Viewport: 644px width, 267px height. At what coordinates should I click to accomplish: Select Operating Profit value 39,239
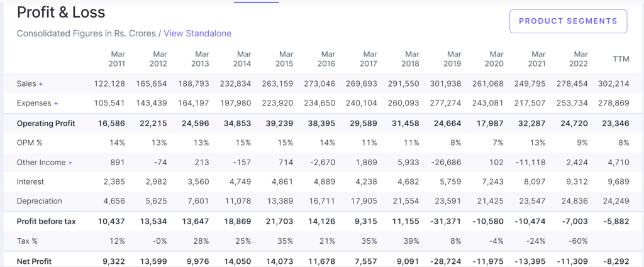pyautogui.click(x=280, y=124)
